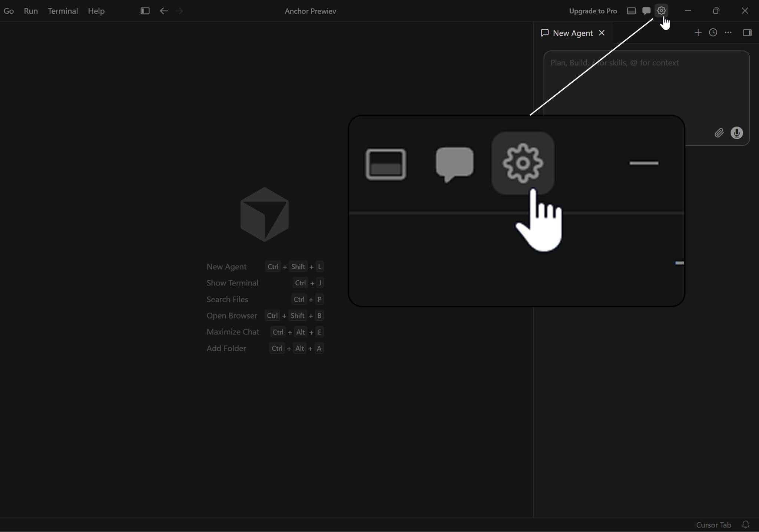The image size is (759, 532).
Task: Open notifications bell in status bar
Action: [x=746, y=525]
